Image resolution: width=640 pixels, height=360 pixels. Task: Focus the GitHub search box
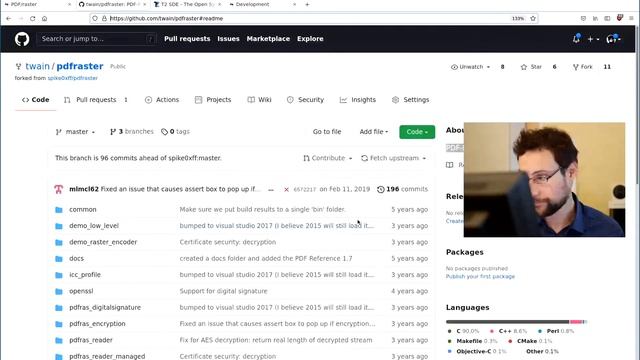tap(97, 39)
